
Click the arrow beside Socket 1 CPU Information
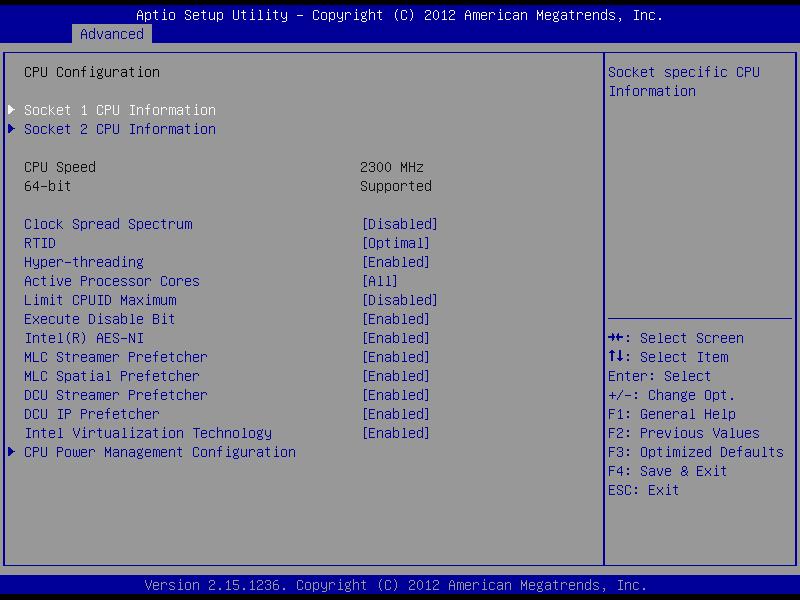12,110
